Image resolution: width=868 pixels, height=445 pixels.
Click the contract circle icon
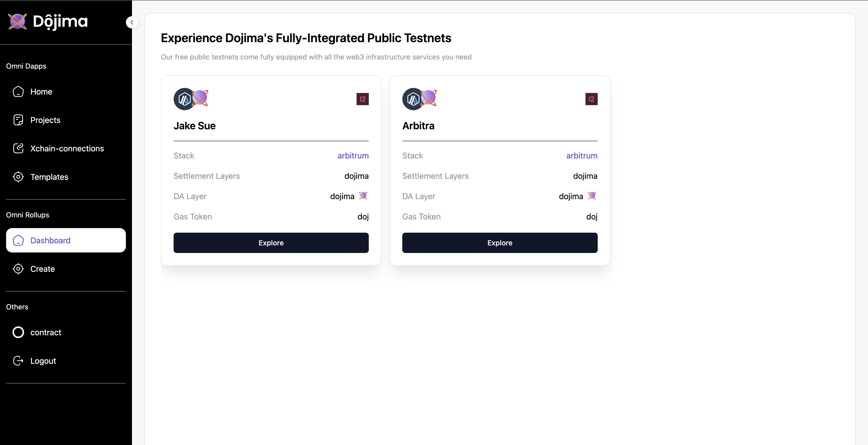pos(18,332)
